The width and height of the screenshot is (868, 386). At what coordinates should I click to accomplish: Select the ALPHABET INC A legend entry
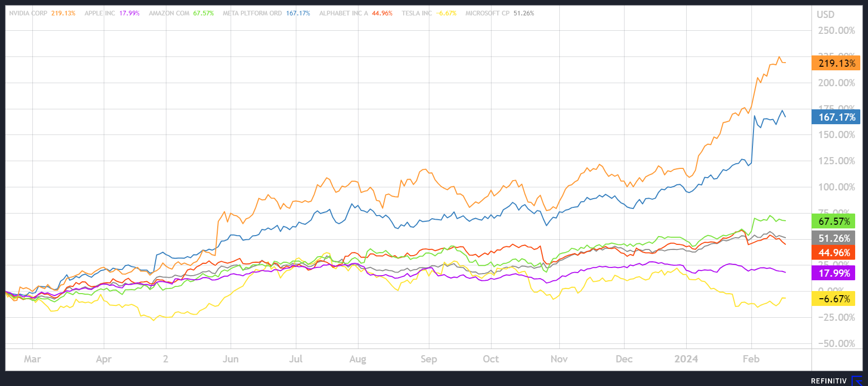(344, 13)
